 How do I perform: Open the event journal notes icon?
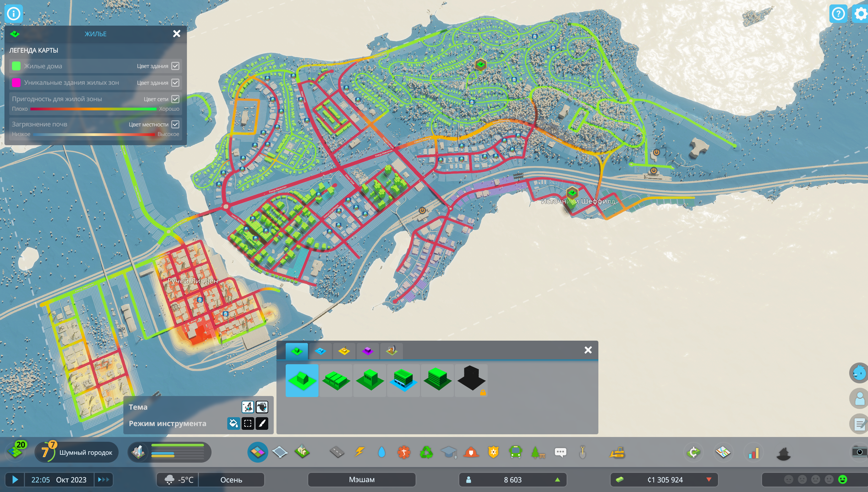click(859, 424)
